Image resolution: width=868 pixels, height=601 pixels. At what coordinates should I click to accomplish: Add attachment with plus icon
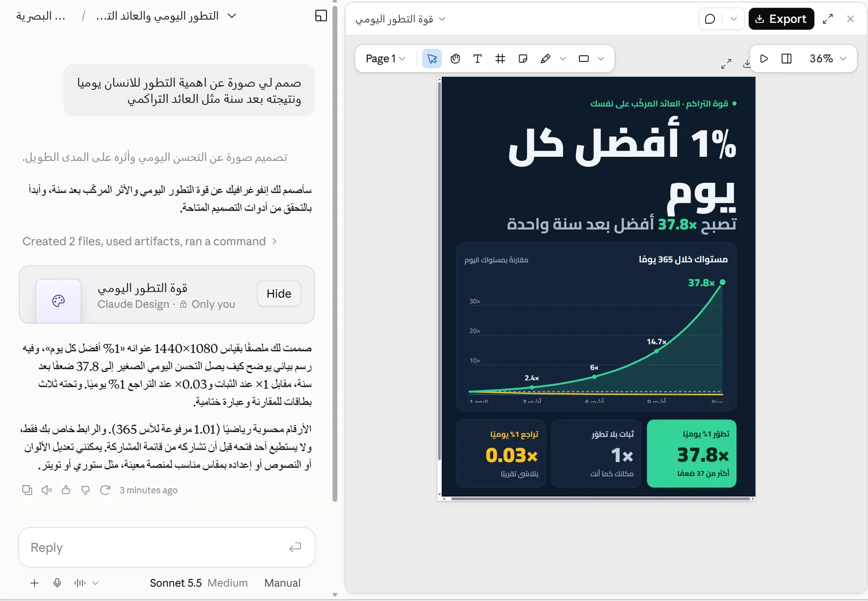pyautogui.click(x=34, y=583)
